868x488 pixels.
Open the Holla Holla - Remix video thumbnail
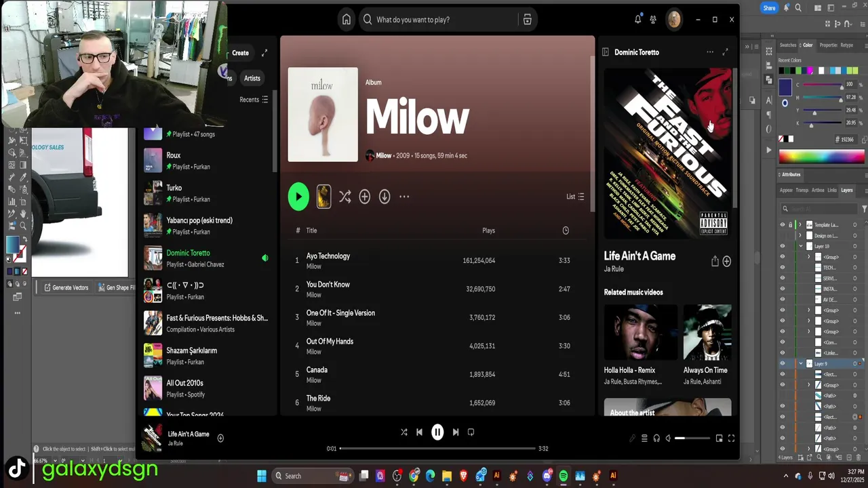pyautogui.click(x=641, y=332)
